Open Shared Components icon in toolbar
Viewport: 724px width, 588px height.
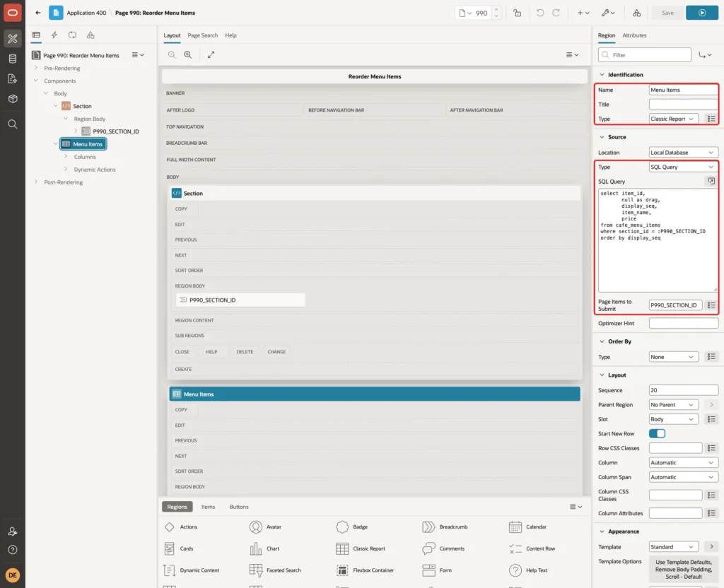[637, 13]
